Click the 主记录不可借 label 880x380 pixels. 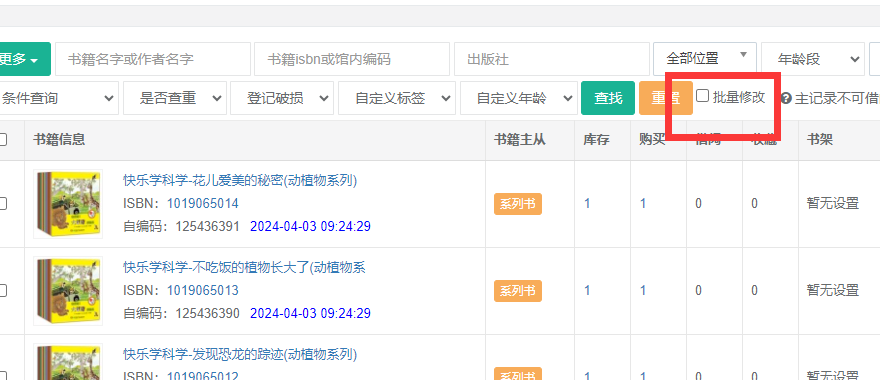[x=837, y=99]
